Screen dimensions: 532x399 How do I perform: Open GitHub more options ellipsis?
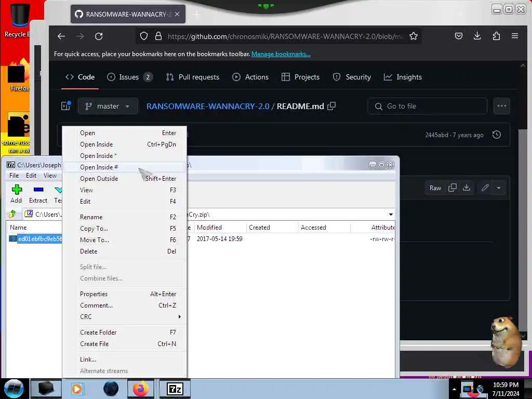coord(501,106)
